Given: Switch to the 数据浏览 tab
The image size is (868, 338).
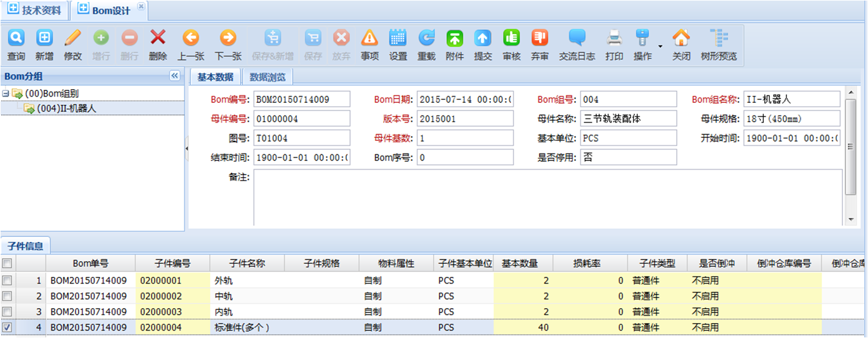Looking at the screenshot, I should click(x=267, y=77).
